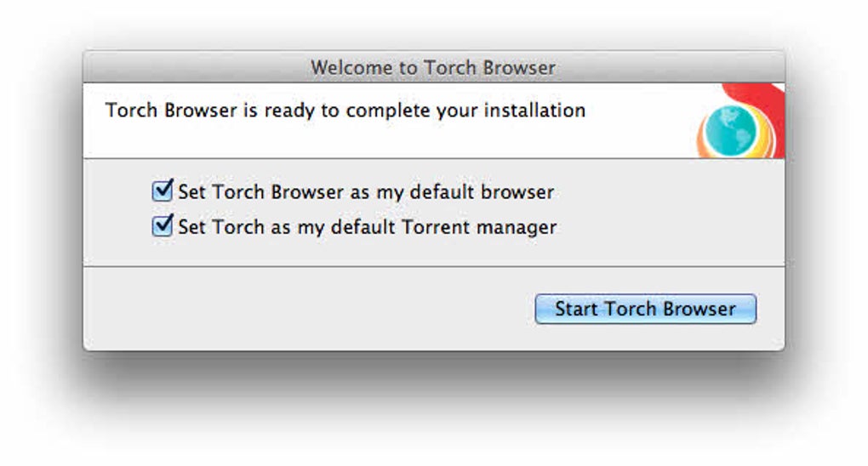Click the blue checkmark beside Torrent manager option

point(163,226)
